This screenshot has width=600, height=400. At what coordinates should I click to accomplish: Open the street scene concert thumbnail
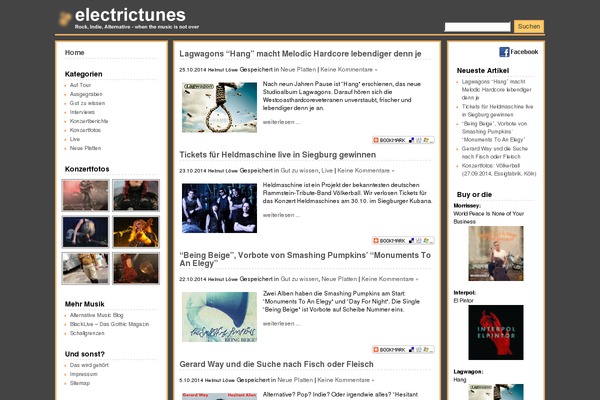tap(85, 268)
